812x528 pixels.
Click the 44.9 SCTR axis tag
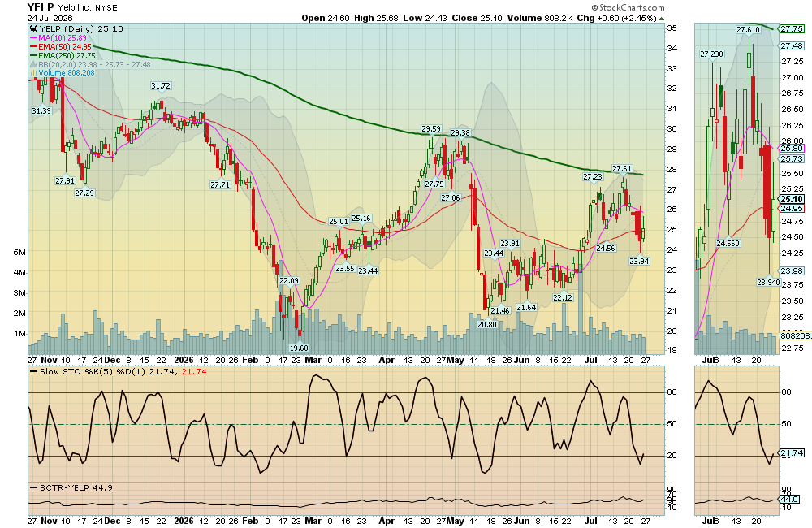(790, 500)
